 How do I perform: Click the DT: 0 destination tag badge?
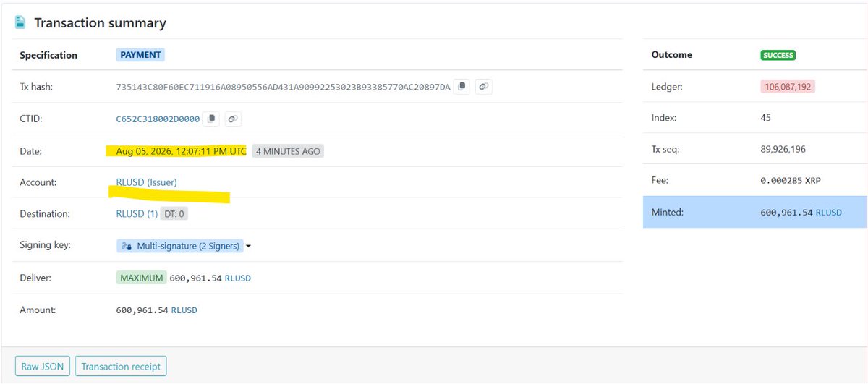(174, 214)
